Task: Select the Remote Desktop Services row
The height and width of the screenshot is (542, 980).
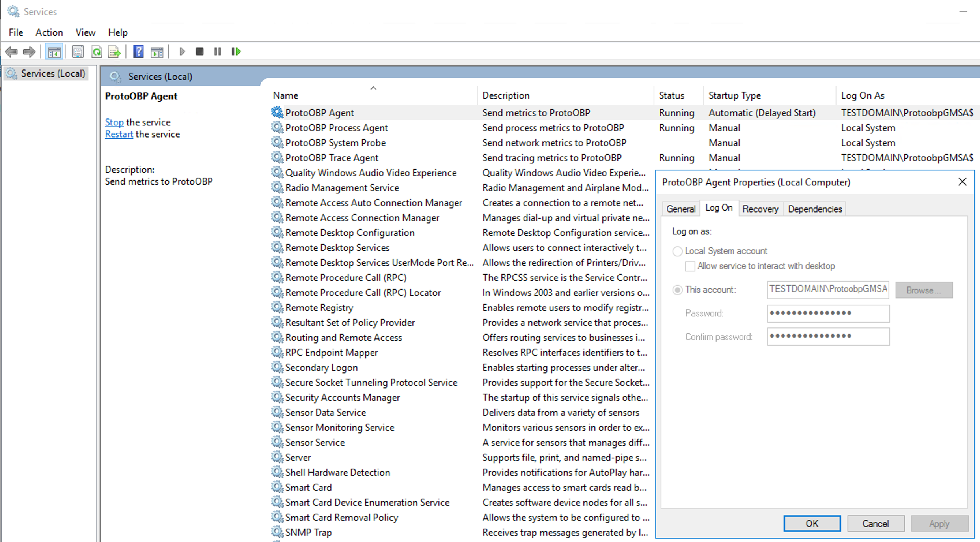Action: [461, 248]
